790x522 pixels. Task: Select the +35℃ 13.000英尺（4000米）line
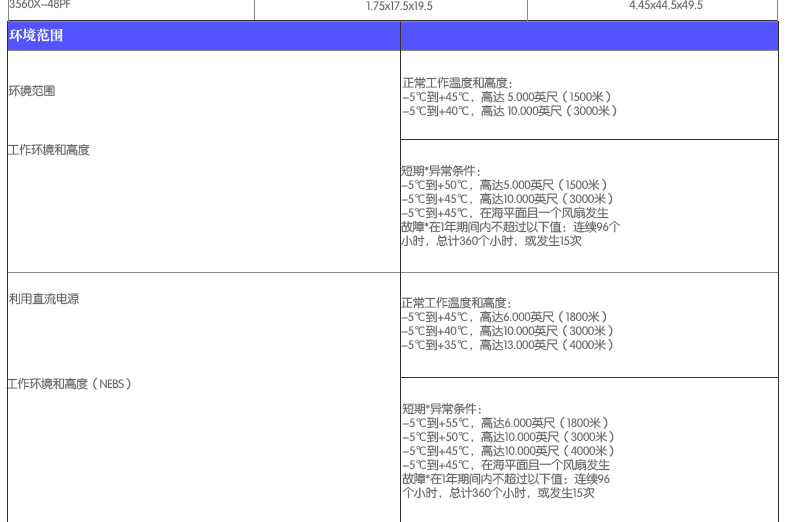click(x=508, y=345)
